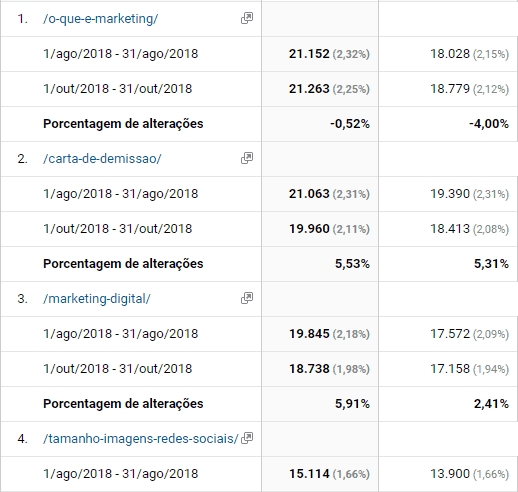Viewport: 518px width, 492px height.
Task: Click the -0,52% change value
Action: tap(350, 124)
